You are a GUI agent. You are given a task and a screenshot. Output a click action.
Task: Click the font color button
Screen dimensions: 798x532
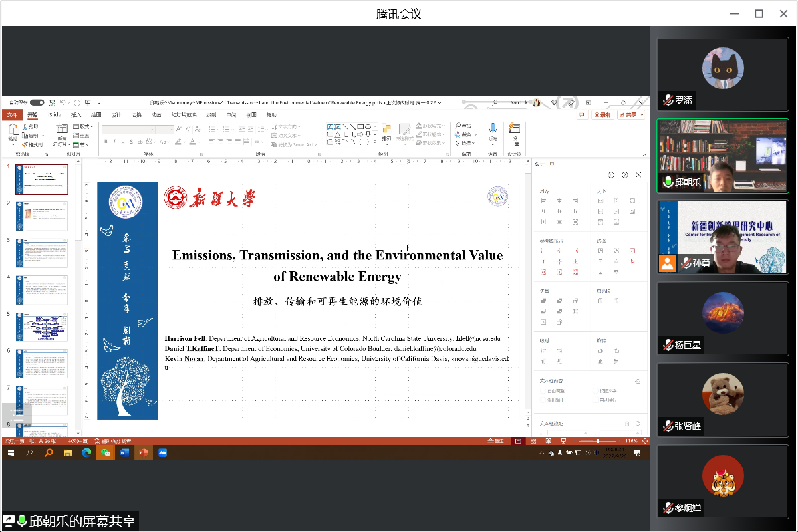[193, 141]
